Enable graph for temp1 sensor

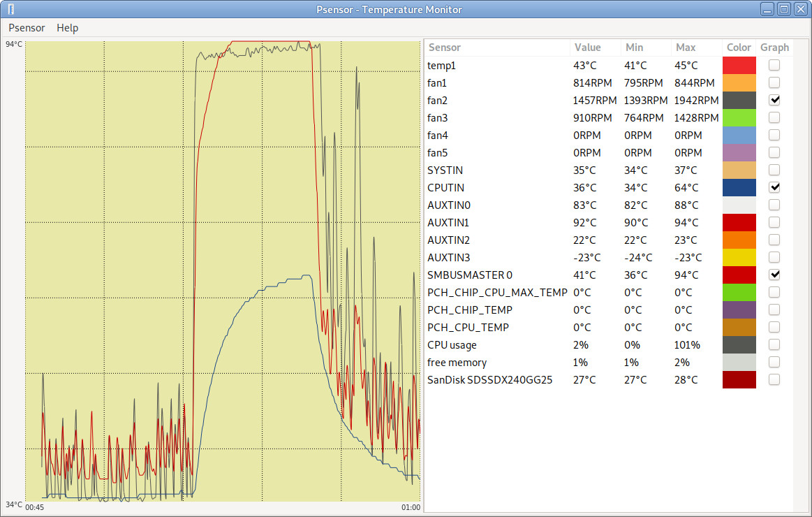click(x=774, y=65)
